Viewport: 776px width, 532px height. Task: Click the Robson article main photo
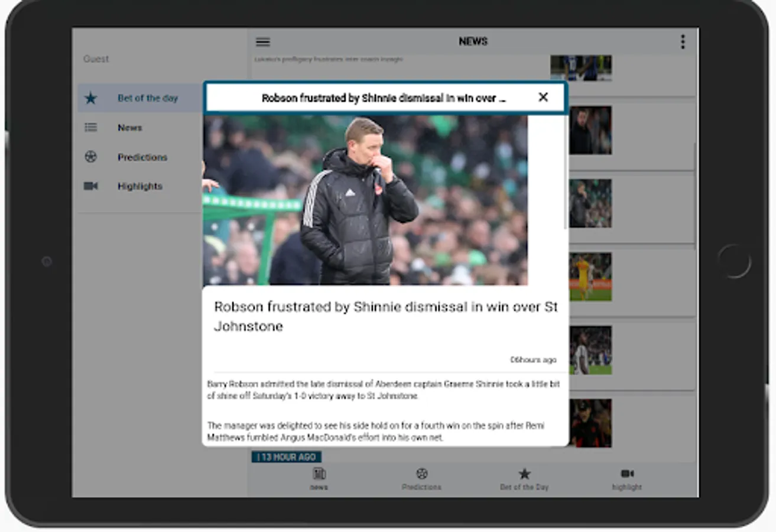click(x=365, y=200)
